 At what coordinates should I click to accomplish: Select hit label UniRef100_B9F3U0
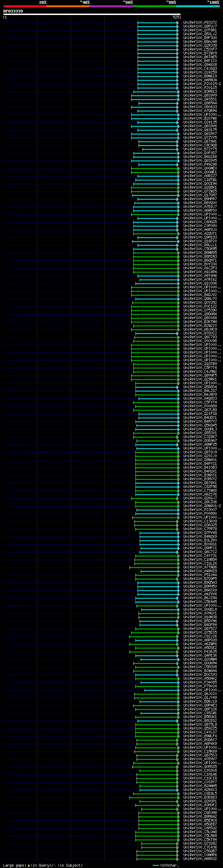pyautogui.click(x=200, y=38)
